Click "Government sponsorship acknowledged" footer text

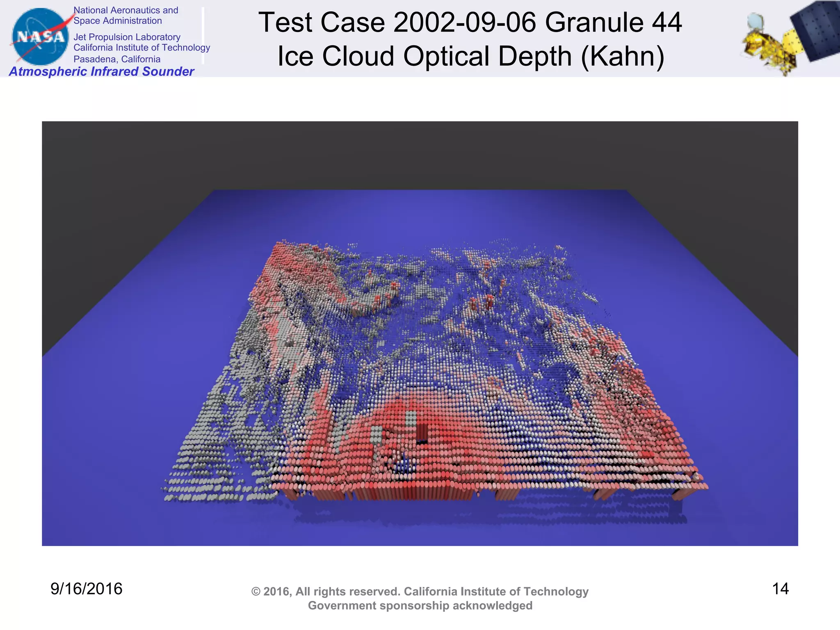[x=420, y=605]
